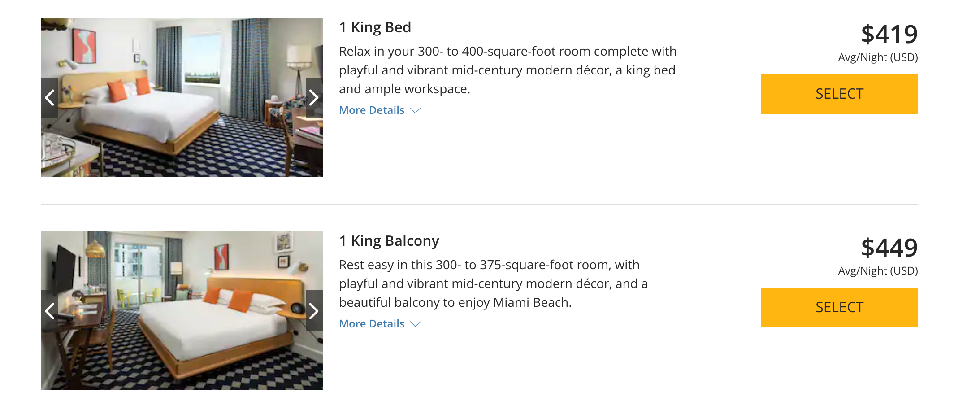This screenshot has width=980, height=401.
Task: Select the $449 1 King Balcony room
Action: (x=839, y=308)
